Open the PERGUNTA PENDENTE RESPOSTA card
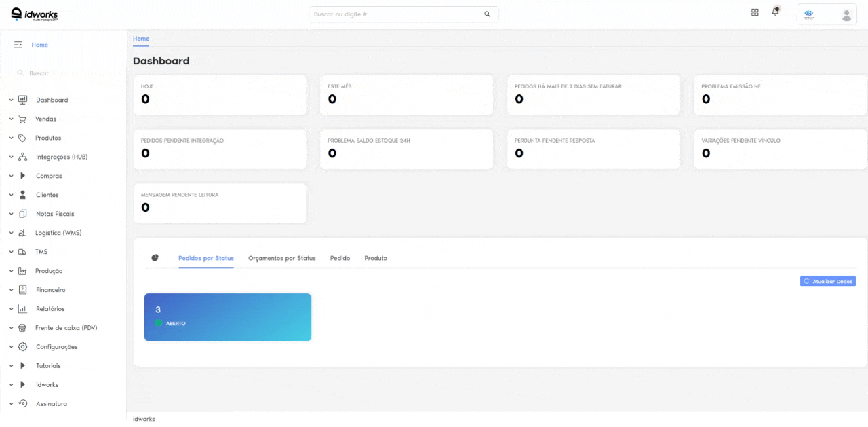Screen dimensions: 868x427 click(x=593, y=149)
